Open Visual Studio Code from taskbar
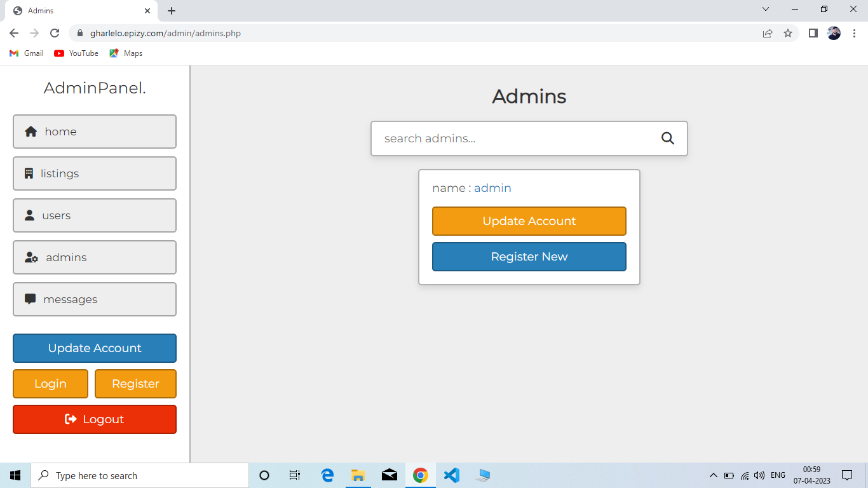This screenshot has width=868, height=488. click(x=452, y=475)
